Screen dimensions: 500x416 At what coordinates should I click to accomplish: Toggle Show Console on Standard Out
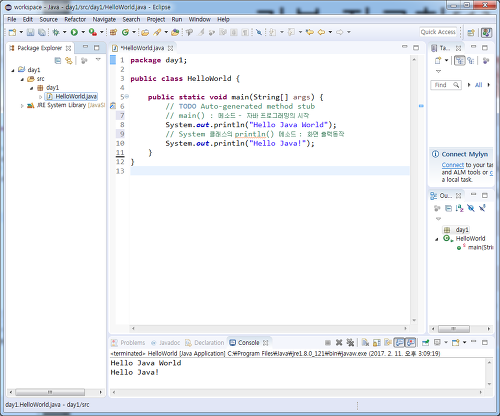click(399, 342)
